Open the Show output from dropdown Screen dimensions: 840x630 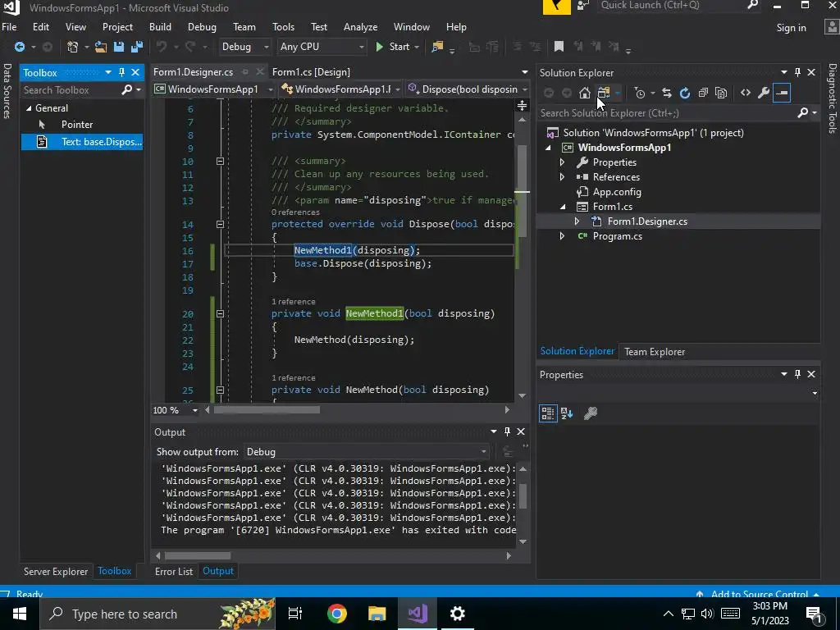click(367, 452)
